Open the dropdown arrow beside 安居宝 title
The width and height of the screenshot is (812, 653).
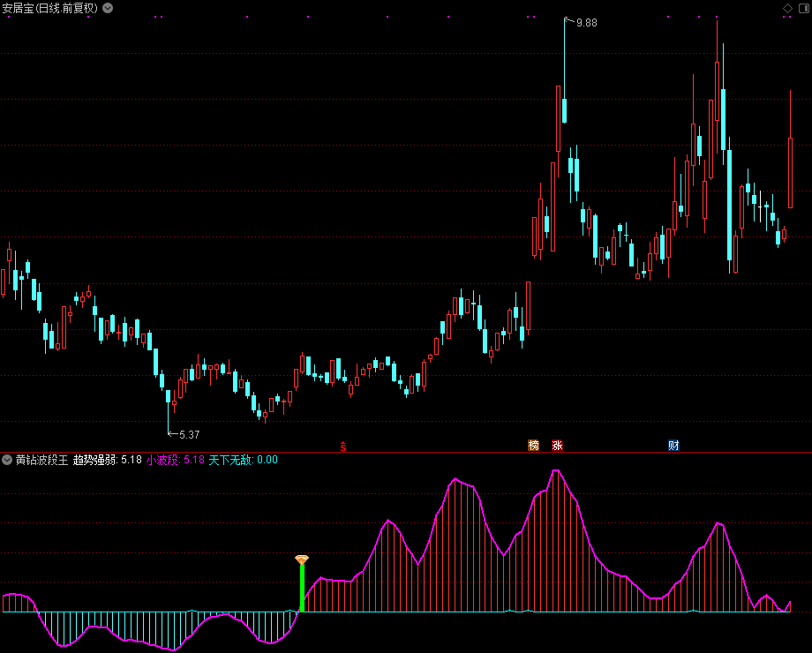[108, 8]
